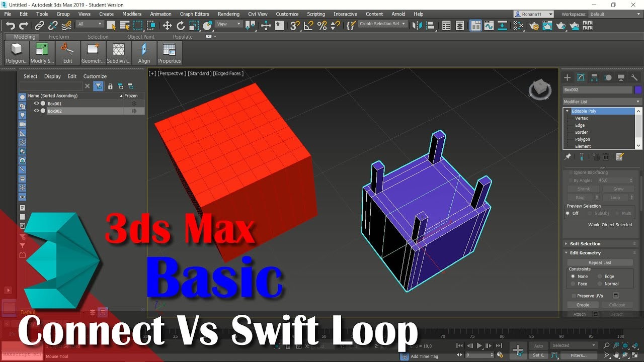Open the Utilities wrench panel tab
Screen dimensions: 644x362
click(634, 77)
